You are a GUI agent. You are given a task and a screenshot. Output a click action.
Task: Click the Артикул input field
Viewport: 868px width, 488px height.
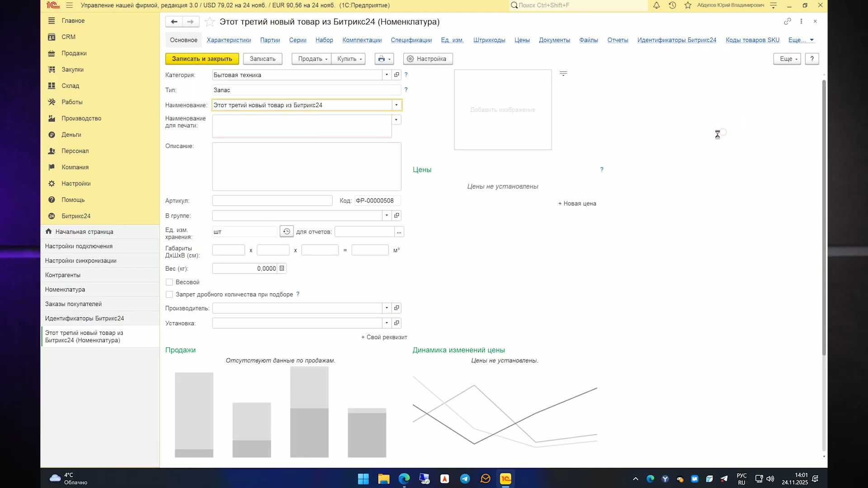(273, 201)
